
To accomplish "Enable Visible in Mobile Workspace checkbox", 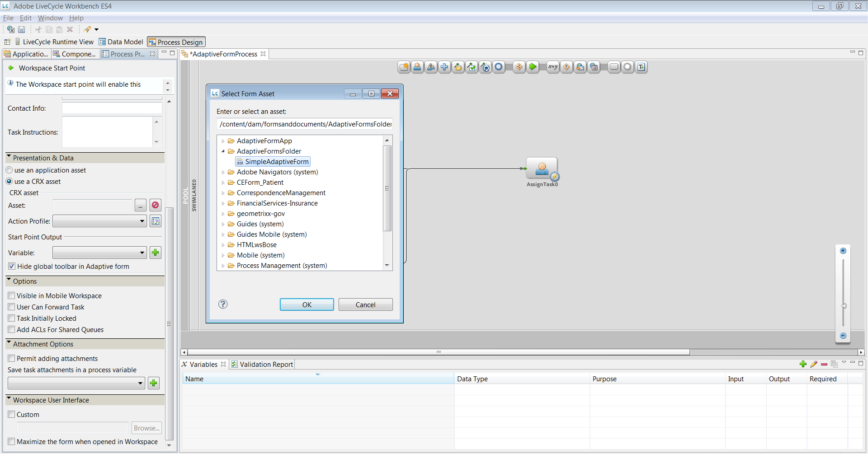I will 12,296.
